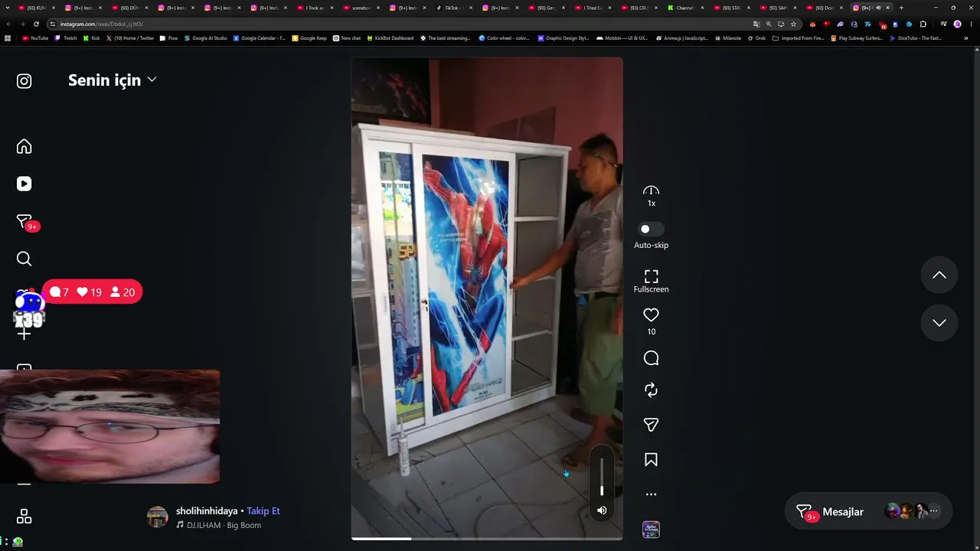Adjust the vertical volume slider
980x551 pixels.
(602, 477)
